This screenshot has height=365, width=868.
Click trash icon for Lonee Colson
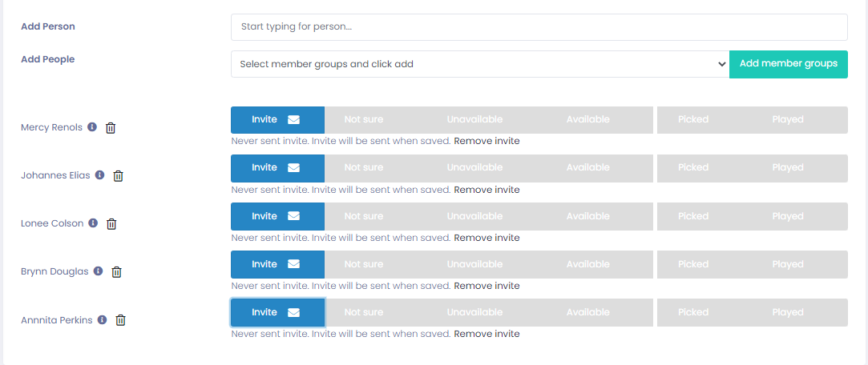[x=111, y=224]
